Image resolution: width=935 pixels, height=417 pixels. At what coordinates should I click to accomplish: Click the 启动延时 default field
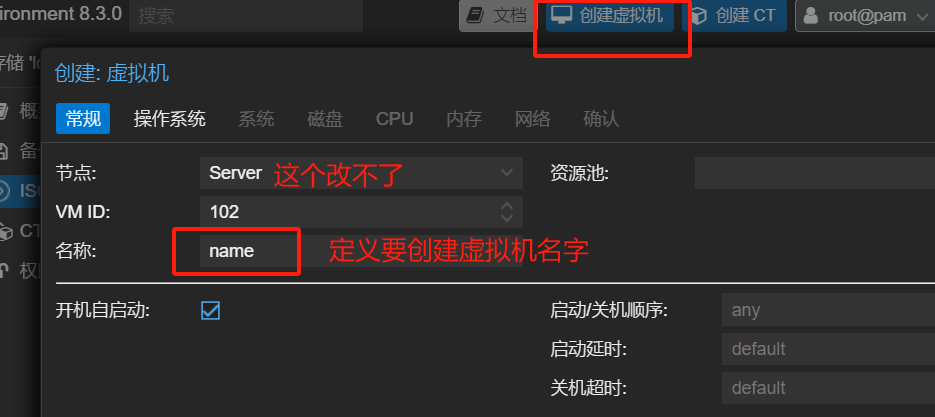click(828, 349)
